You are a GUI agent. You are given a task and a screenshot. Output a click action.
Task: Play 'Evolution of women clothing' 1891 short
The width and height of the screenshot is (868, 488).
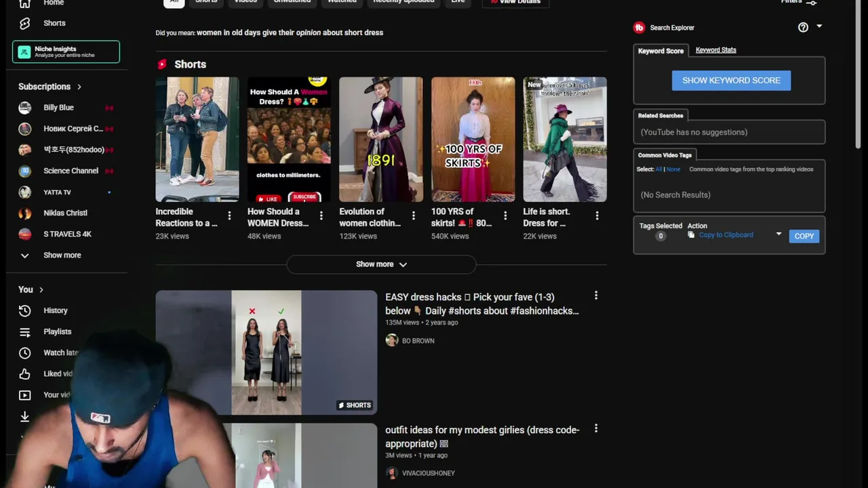click(x=381, y=139)
